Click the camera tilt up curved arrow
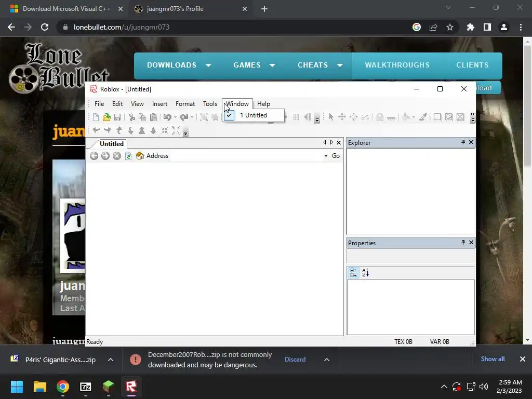The width and height of the screenshot is (532, 399). point(119,130)
